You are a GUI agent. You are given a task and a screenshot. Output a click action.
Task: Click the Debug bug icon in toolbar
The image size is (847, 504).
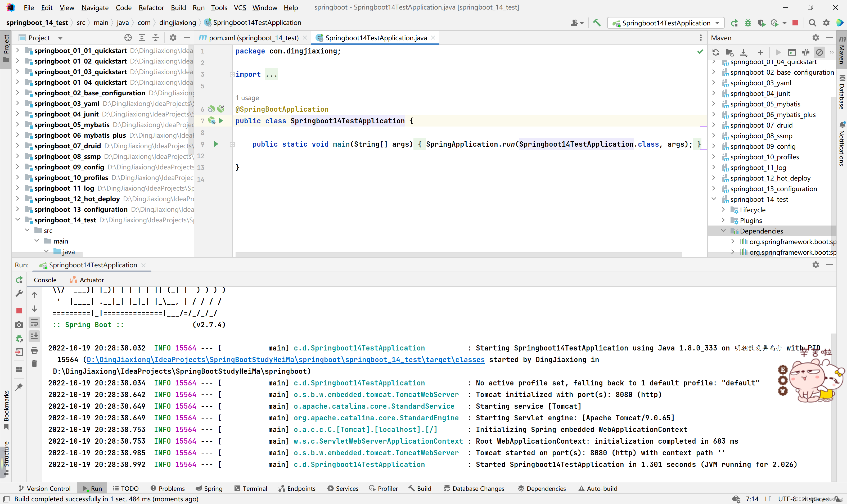point(748,23)
